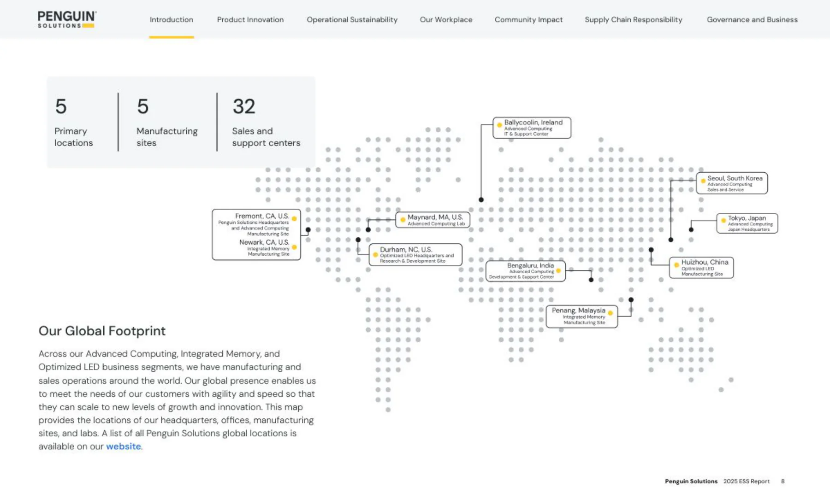Click "Penguin Solutions Headquarters" text under Fremont
The width and height of the screenshot is (830, 504).
[x=254, y=223]
